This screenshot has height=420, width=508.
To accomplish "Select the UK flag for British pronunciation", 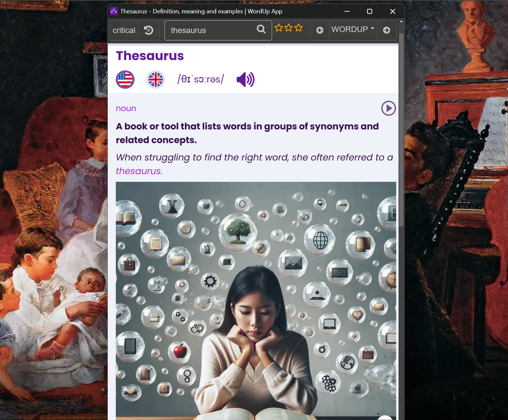I will point(156,79).
